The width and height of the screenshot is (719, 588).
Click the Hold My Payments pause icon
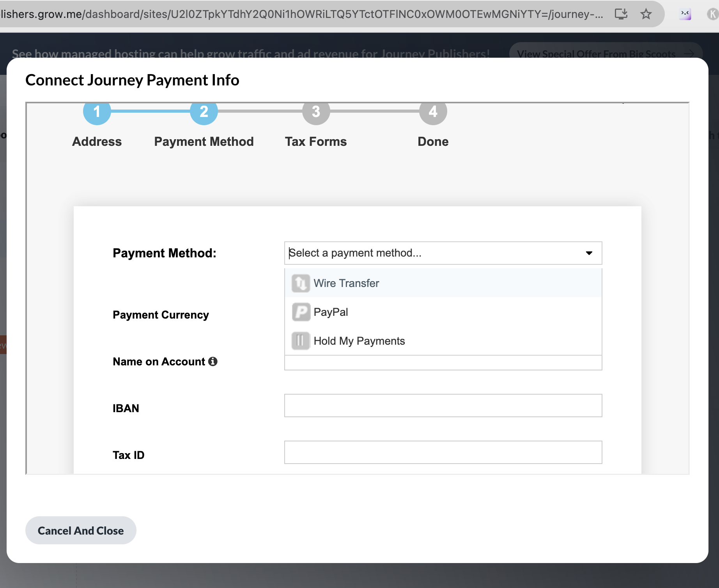(x=301, y=341)
